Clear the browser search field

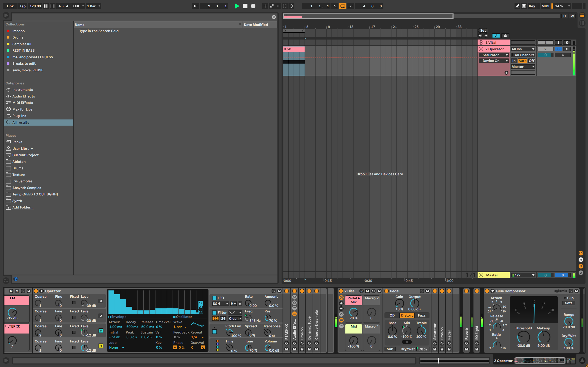click(x=274, y=17)
